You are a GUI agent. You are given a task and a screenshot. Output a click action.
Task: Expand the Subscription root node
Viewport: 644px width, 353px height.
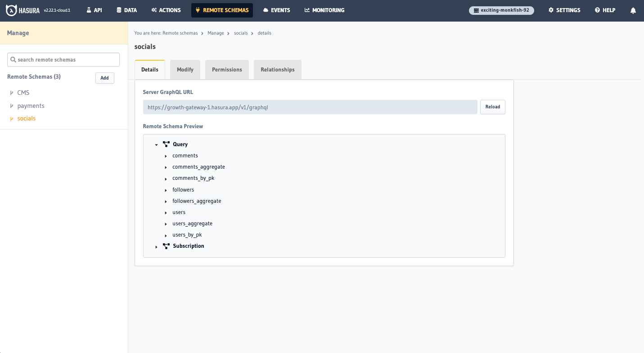[156, 246]
